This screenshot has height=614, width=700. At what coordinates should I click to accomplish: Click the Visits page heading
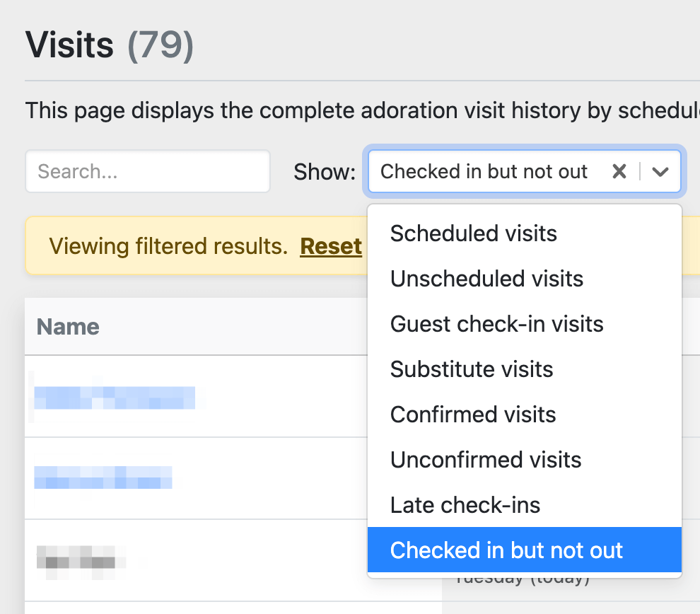[69, 45]
